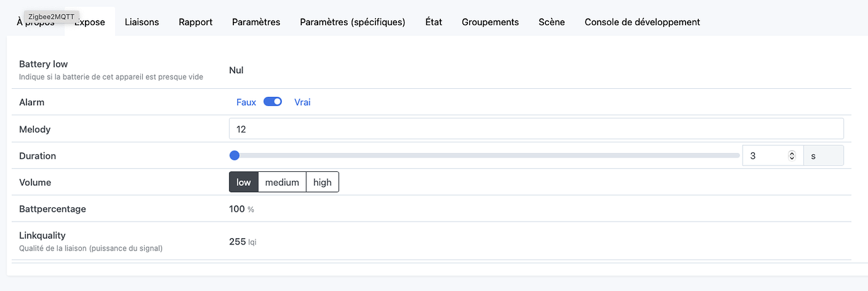Go to the Paramètres tab
This screenshot has width=868, height=291.
[256, 21]
